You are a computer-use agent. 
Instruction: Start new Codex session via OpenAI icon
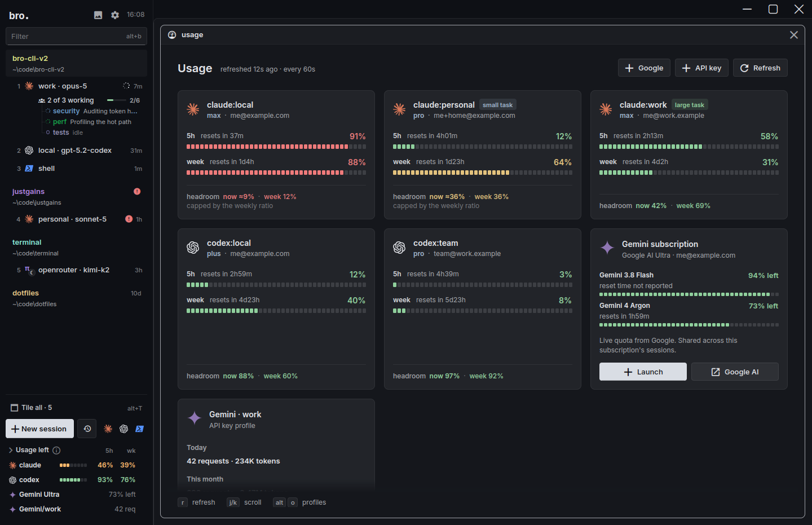tap(124, 429)
